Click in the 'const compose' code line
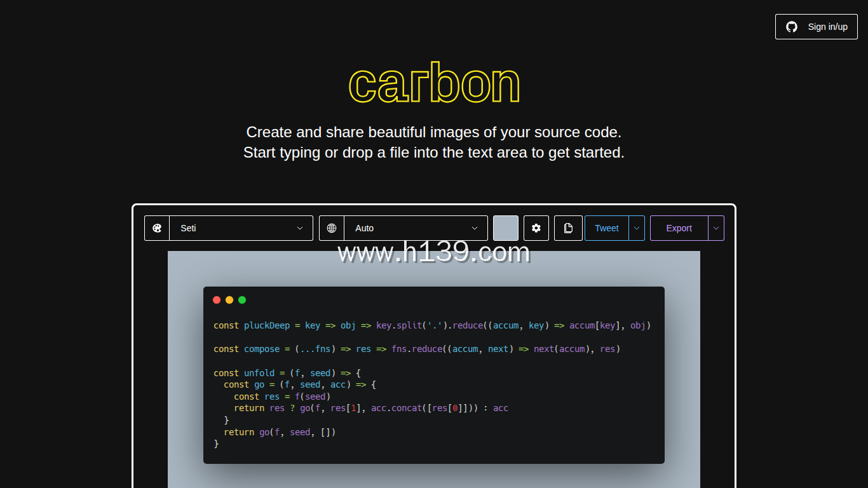The height and width of the screenshot is (488, 868). 417,349
